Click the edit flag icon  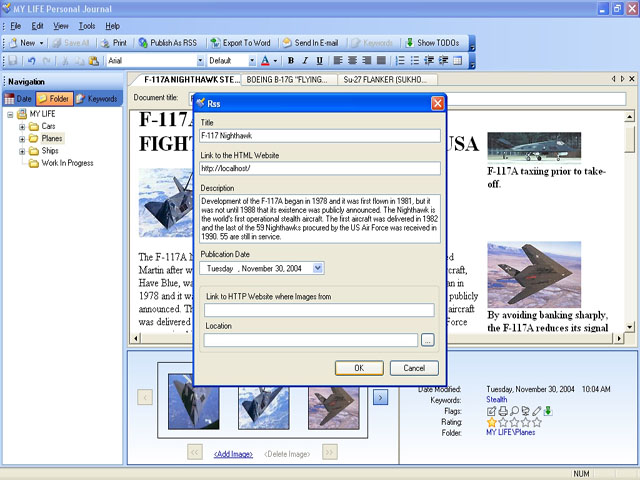(x=491, y=411)
